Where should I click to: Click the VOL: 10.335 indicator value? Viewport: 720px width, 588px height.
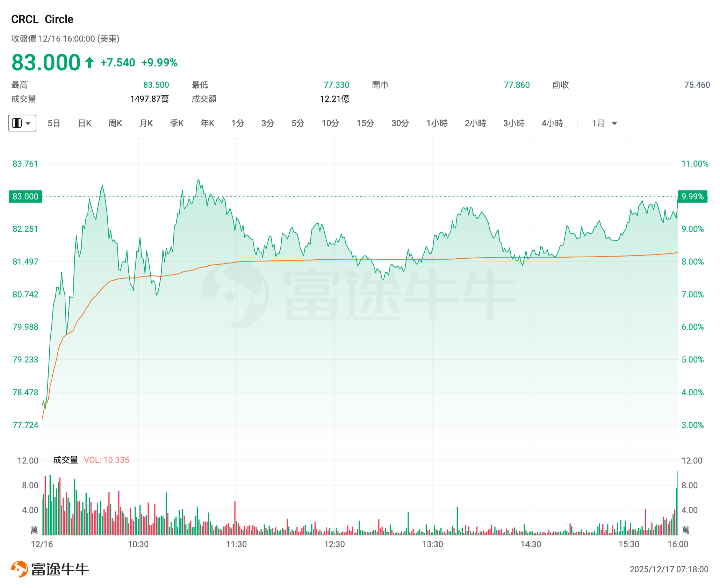click(x=107, y=460)
